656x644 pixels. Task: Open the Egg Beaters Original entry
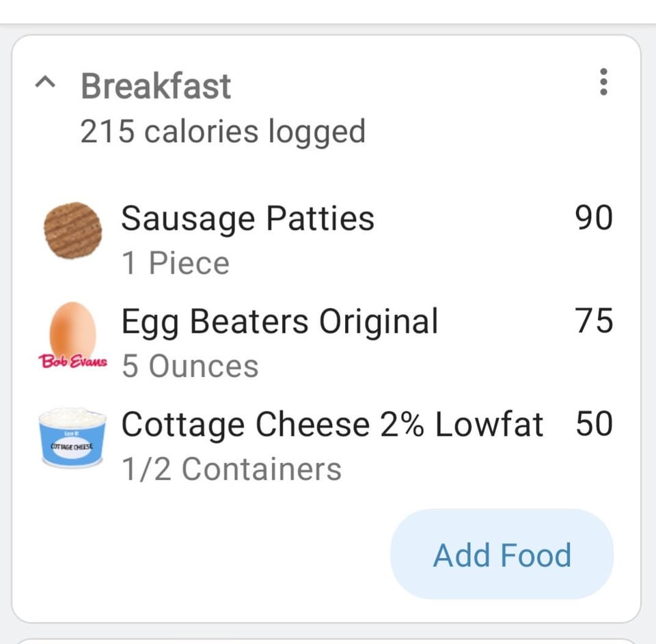click(x=326, y=342)
